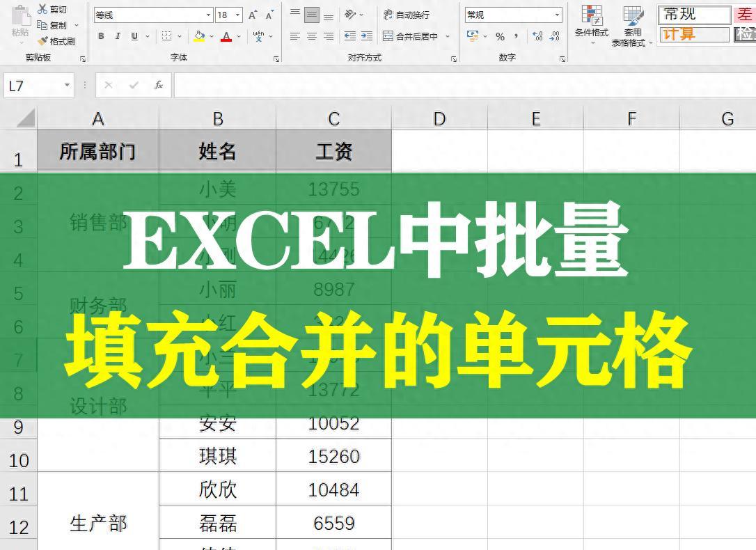Open the borders dropdown arrow
Screen dimensions: 756x550
[180, 36]
